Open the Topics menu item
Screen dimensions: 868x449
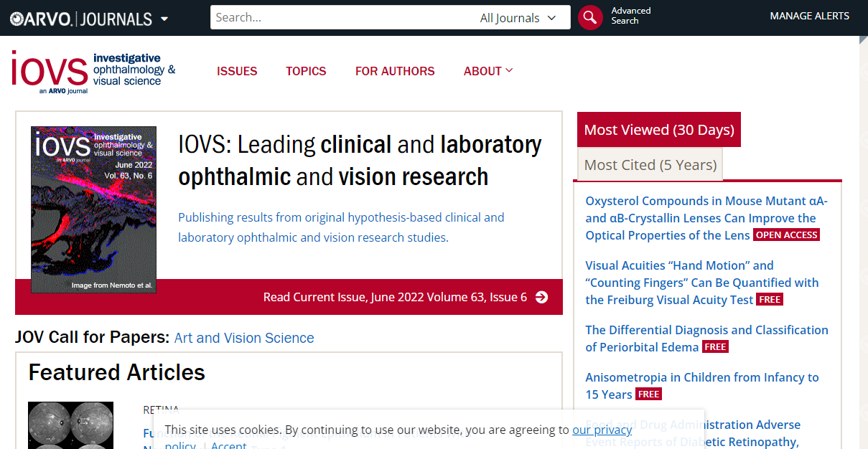pos(306,71)
